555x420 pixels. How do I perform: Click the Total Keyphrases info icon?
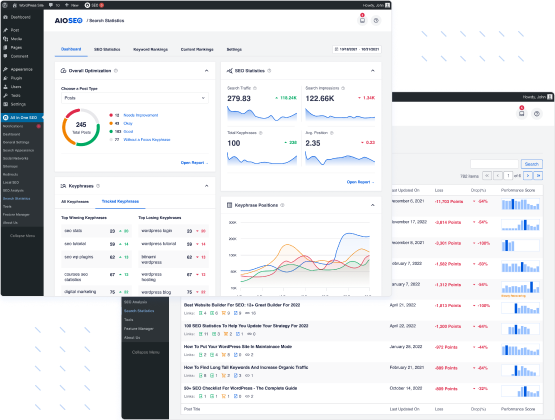(261, 133)
